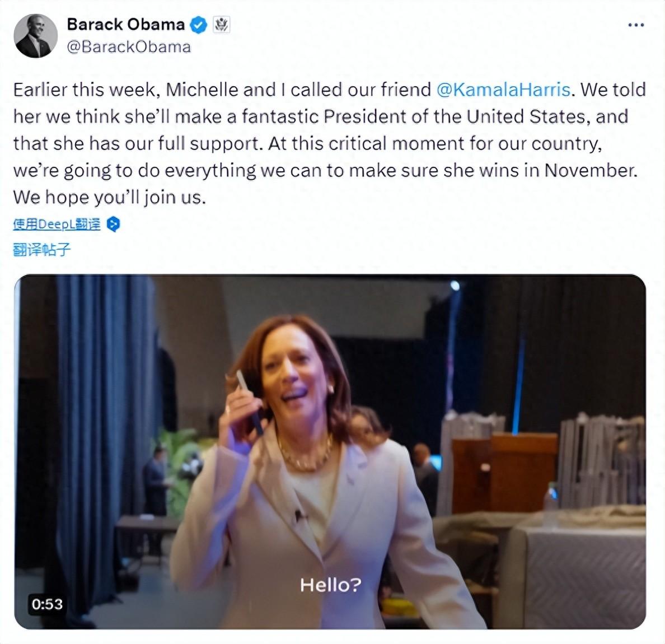Click the phone held in the video
The height and width of the screenshot is (644, 665).
tap(249, 401)
